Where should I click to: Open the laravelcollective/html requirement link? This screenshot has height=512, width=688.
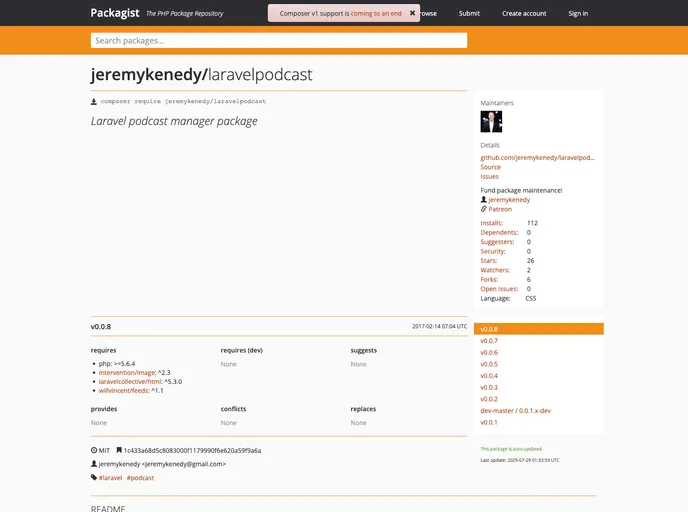pos(130,382)
